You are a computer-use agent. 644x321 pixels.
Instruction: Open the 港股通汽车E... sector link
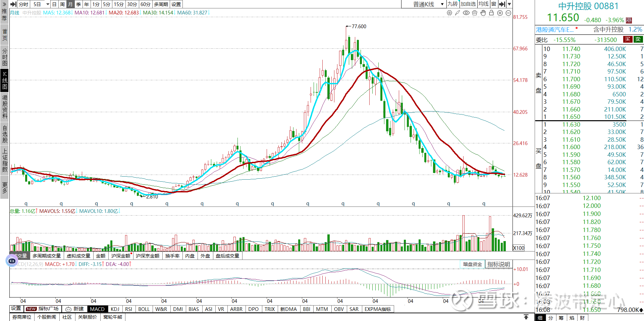coord(555,30)
